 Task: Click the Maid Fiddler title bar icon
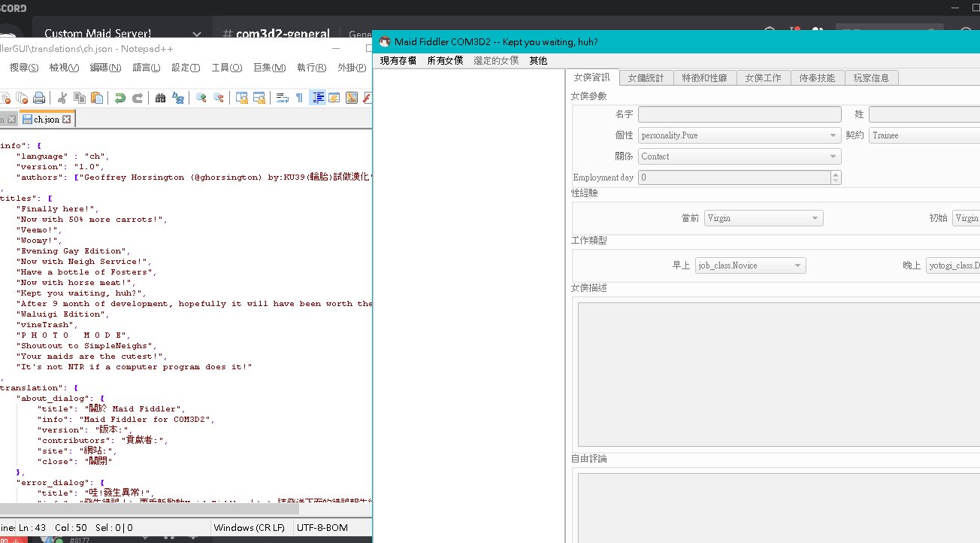coord(385,41)
